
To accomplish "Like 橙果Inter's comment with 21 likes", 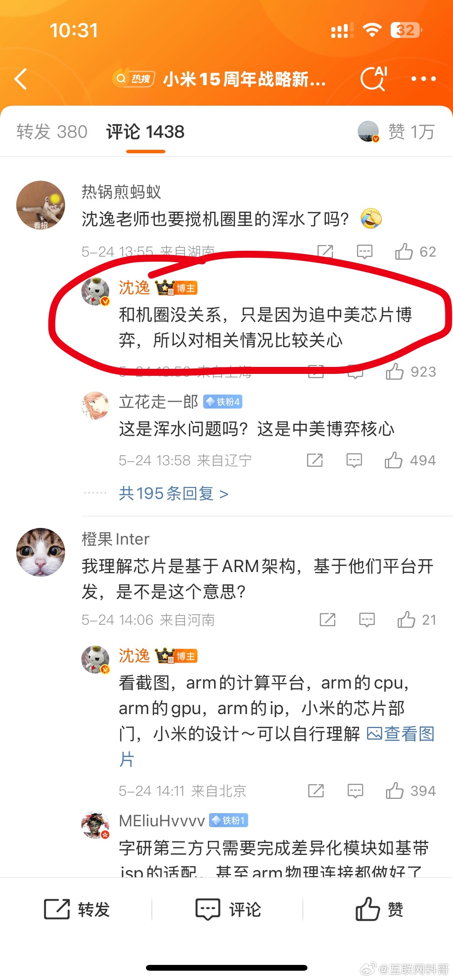I will click(x=406, y=620).
